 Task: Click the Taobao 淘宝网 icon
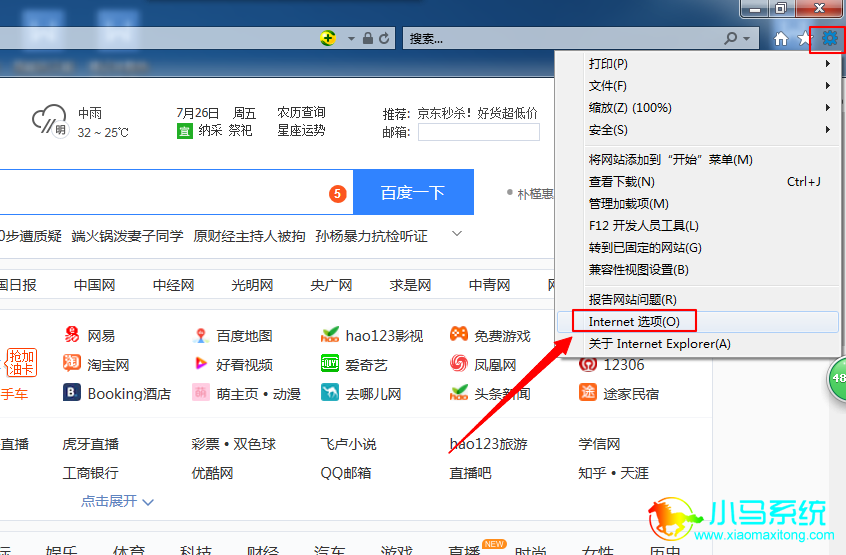(72, 363)
